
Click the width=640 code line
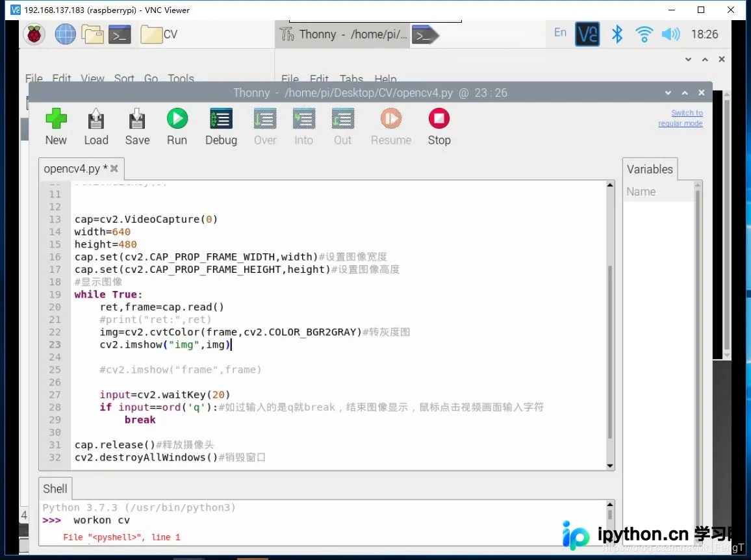click(103, 232)
